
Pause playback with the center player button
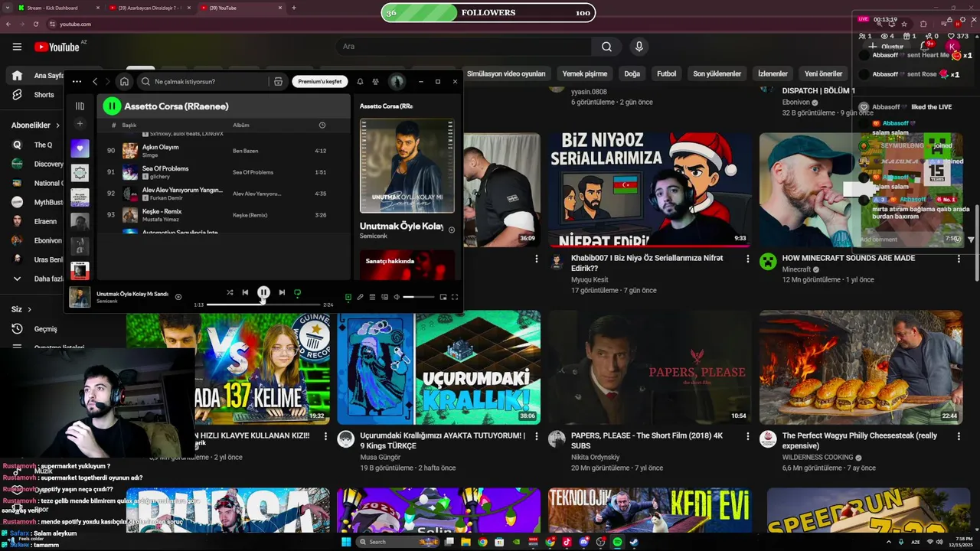click(263, 292)
